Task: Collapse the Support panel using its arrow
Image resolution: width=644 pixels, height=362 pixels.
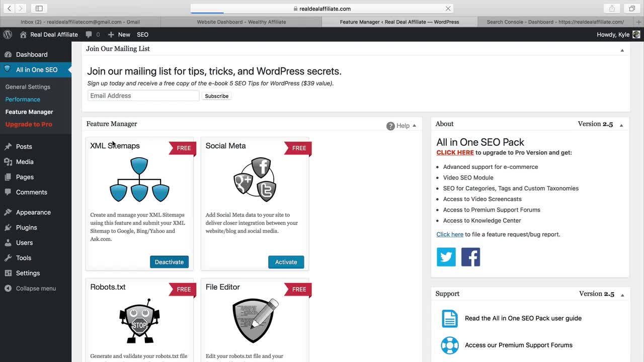Action: coord(622,295)
